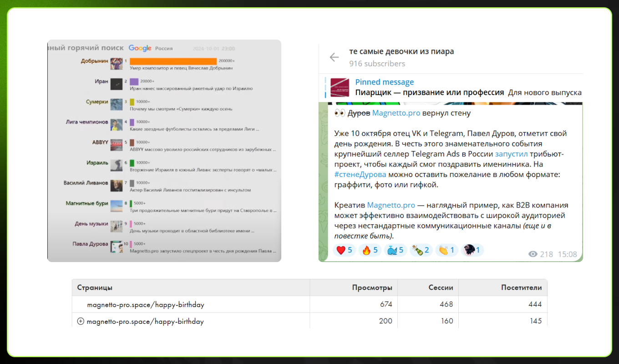The width and height of the screenshot is (619, 364).
Task: Open the Добрынин trend thumbnail
Action: (116, 64)
